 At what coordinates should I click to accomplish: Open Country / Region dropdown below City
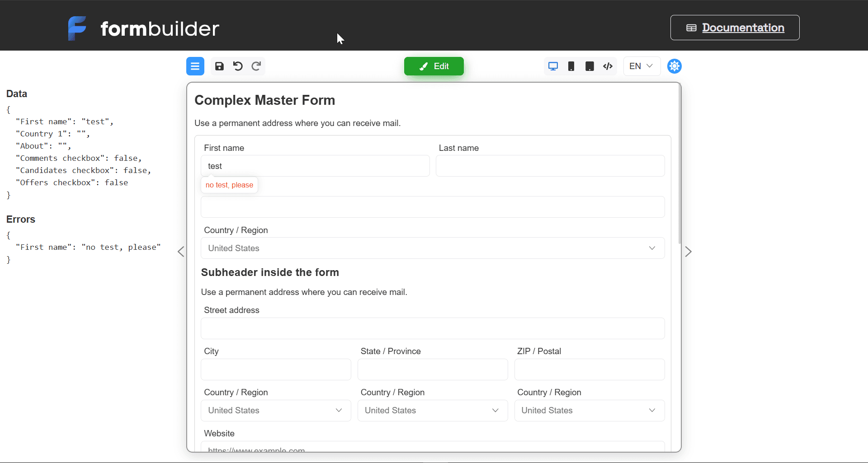(x=275, y=411)
